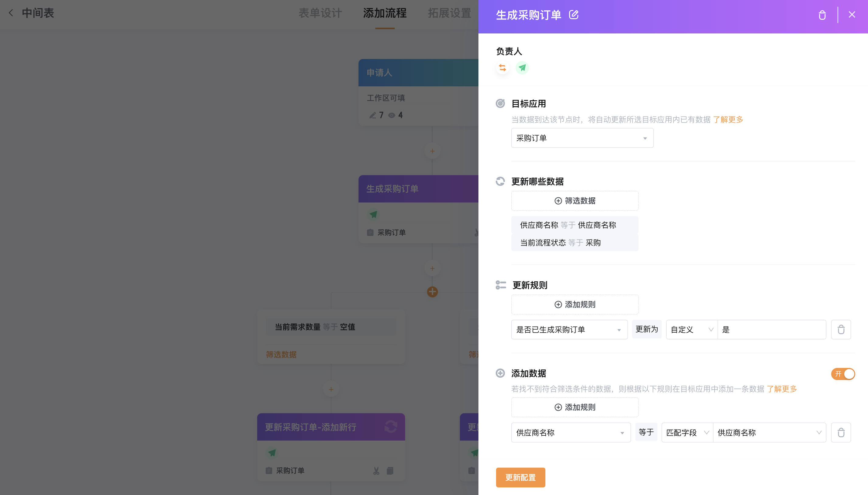Open the right 供应商名称 match field dropdown
The height and width of the screenshot is (495, 868).
pos(769,432)
